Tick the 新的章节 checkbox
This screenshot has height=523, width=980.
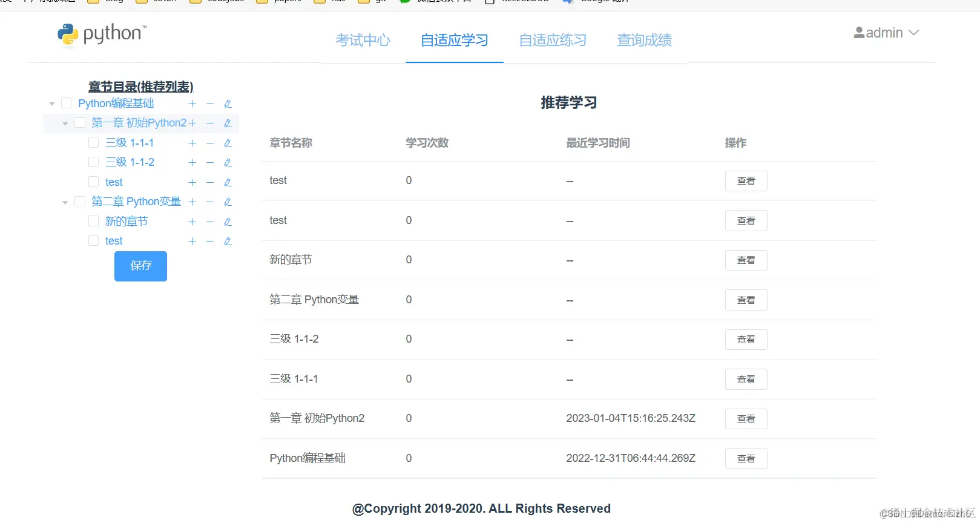point(93,221)
